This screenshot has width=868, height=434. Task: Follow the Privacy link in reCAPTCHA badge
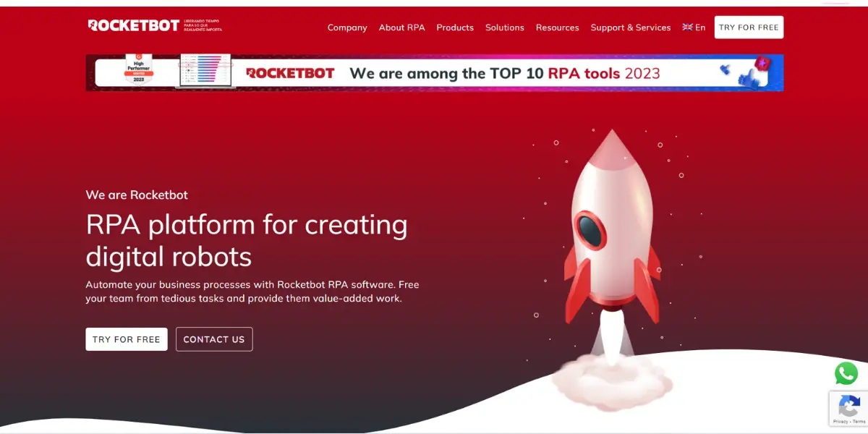[x=840, y=421]
